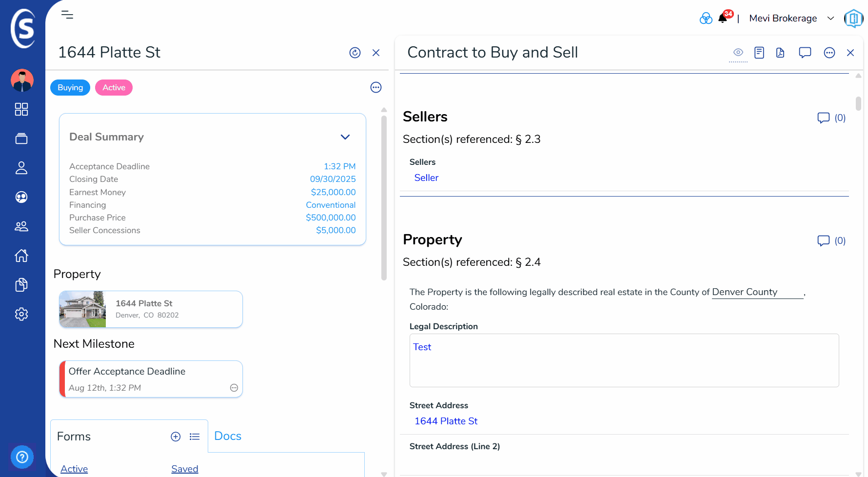Click the $500,000.00 purchase price value

(x=331, y=218)
